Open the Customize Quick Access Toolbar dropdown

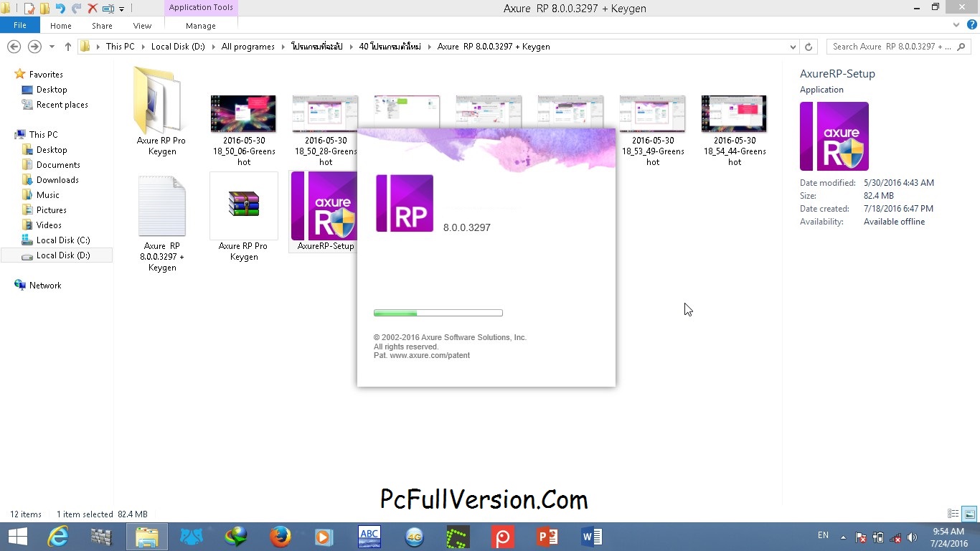121,9
